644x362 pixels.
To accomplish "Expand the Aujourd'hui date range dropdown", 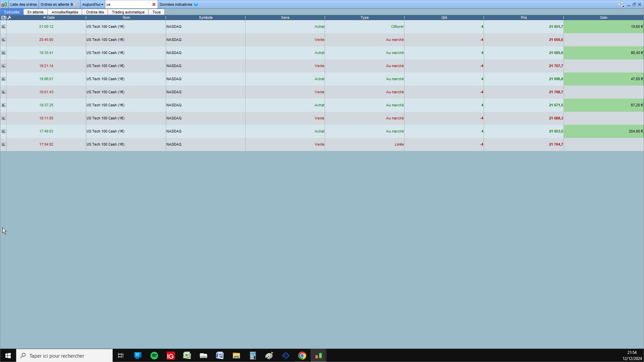I will tap(93, 4).
